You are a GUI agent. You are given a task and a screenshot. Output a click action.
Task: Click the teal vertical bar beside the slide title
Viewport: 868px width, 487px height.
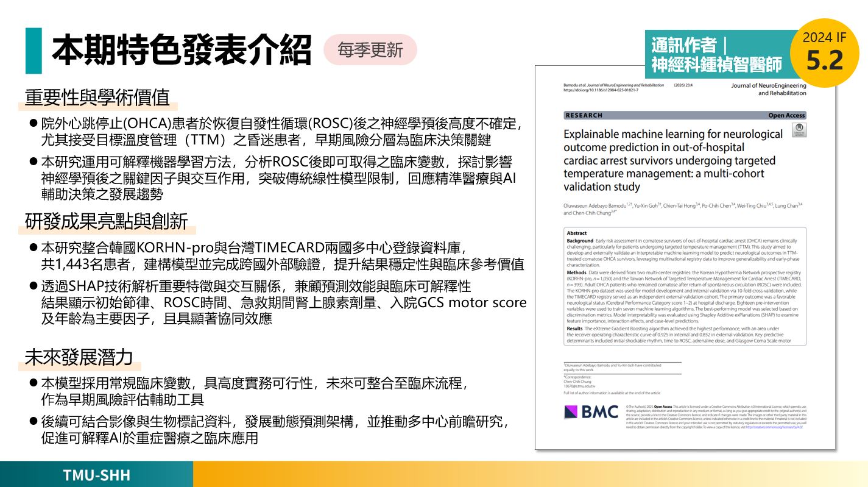[34, 51]
